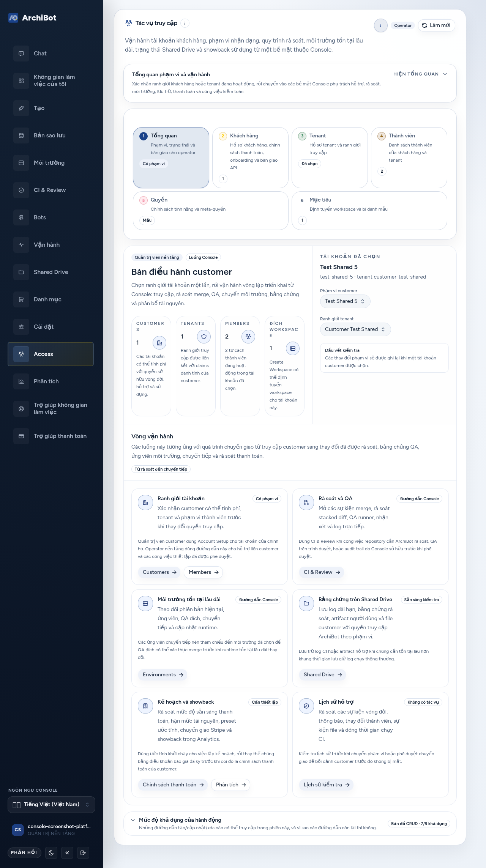Screen dimensions: 486x868
Task: Go to Members link button
Action: pos(204,572)
